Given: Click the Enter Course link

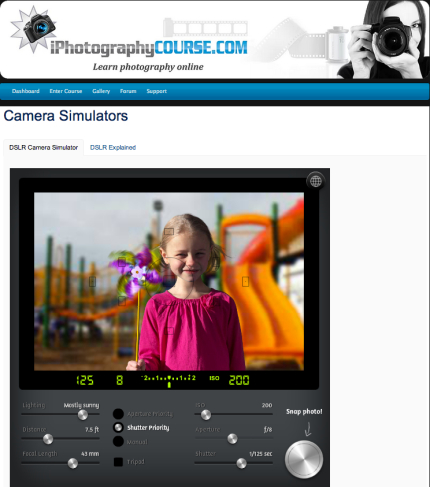Looking at the screenshot, I should (66, 91).
